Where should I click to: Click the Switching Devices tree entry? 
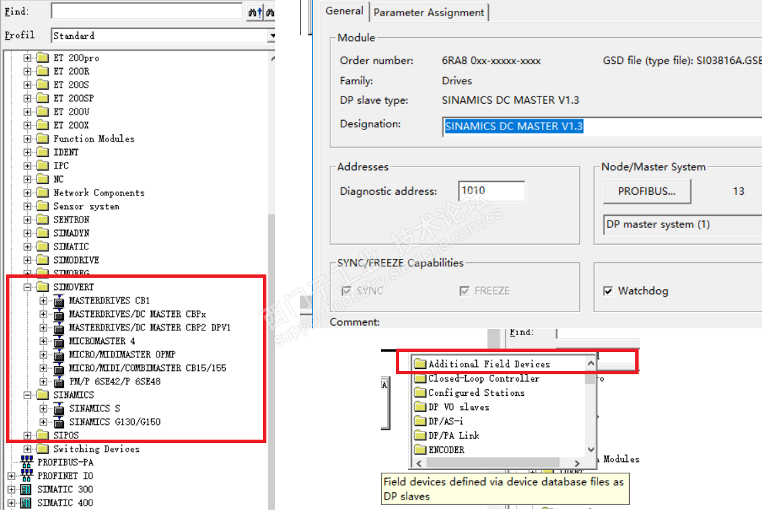(96, 449)
